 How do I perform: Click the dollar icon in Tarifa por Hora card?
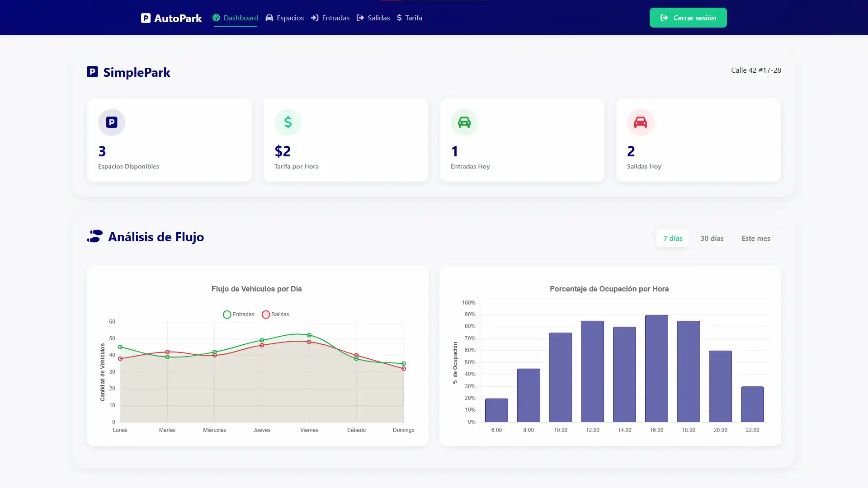(x=288, y=122)
